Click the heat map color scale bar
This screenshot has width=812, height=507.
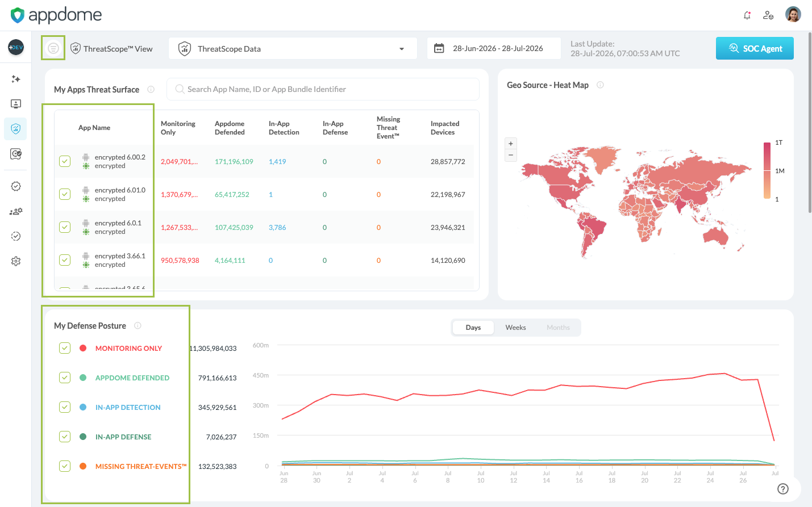pyautogui.click(x=767, y=170)
